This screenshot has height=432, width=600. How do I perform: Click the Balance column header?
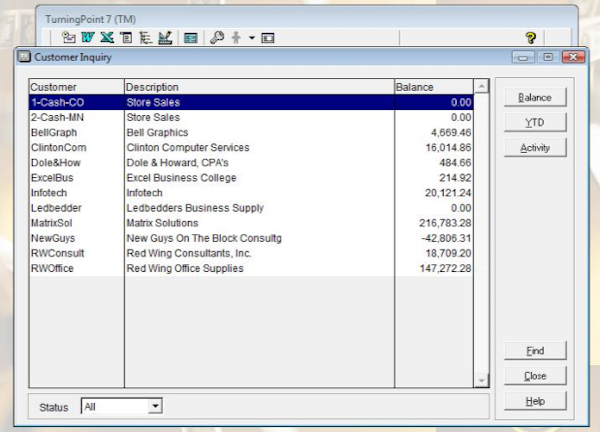pos(434,87)
